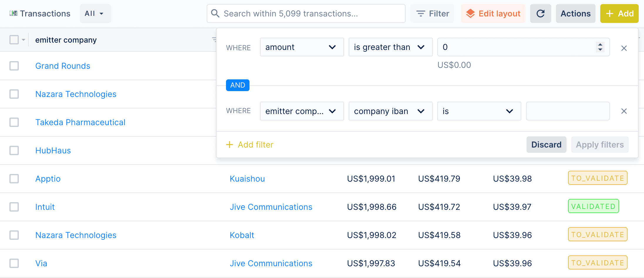Open the All view dropdown
This screenshot has height=278, width=644.
tap(95, 14)
